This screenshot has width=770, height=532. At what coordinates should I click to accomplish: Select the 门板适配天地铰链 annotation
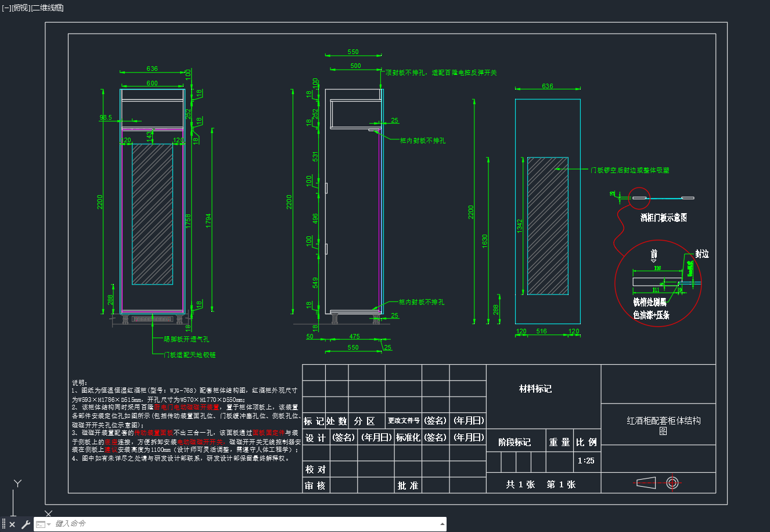189,354
